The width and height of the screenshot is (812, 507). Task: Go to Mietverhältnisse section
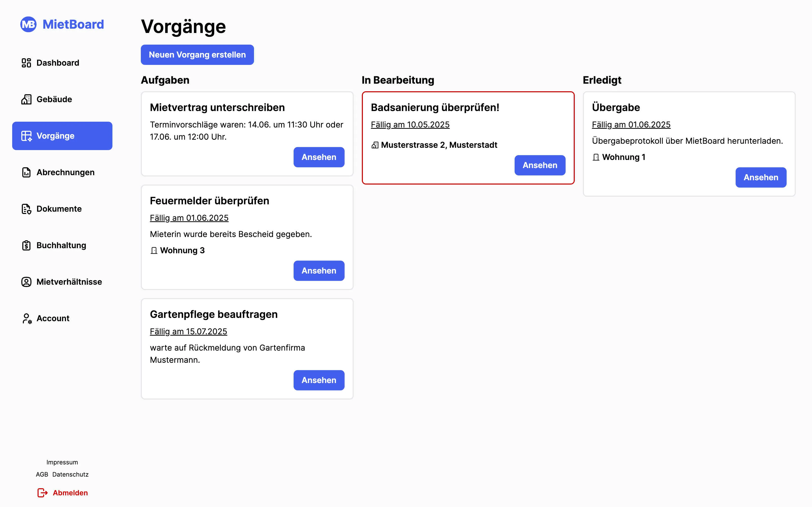[x=69, y=282]
